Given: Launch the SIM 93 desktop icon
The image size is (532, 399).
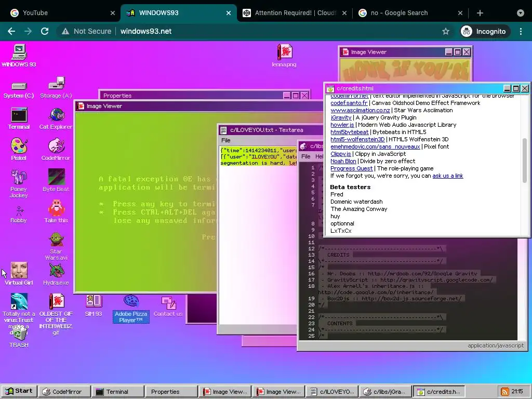Looking at the screenshot, I should coord(94,305).
